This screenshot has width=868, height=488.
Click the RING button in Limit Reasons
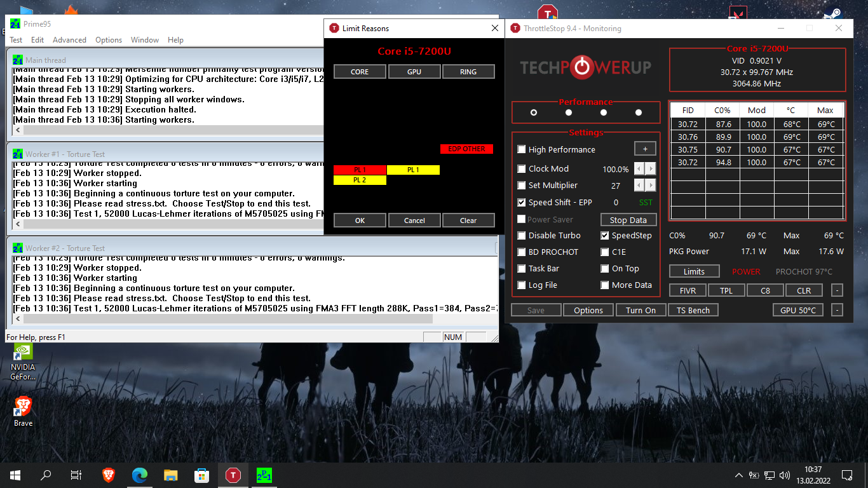[468, 72]
